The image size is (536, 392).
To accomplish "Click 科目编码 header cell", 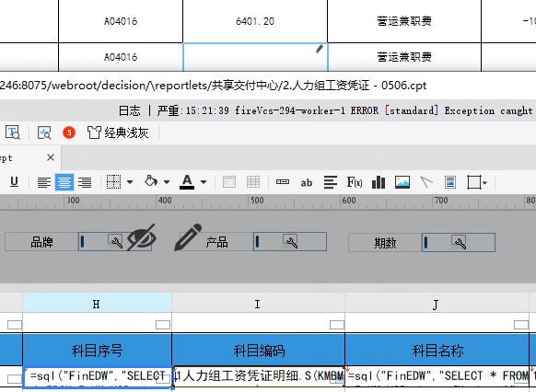I will pyautogui.click(x=258, y=350).
